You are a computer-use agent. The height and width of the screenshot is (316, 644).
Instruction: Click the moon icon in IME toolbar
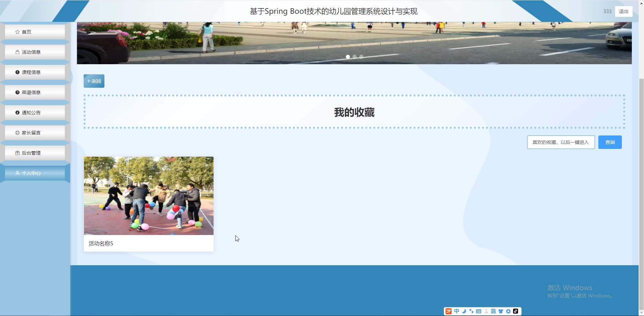pos(464,311)
